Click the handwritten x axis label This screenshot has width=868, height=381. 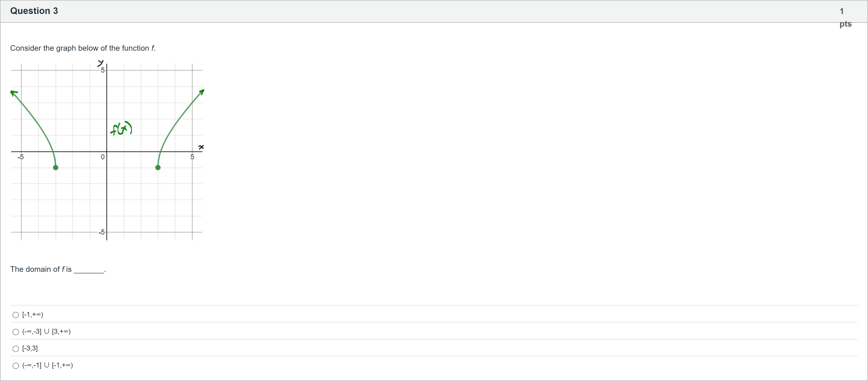(201, 147)
